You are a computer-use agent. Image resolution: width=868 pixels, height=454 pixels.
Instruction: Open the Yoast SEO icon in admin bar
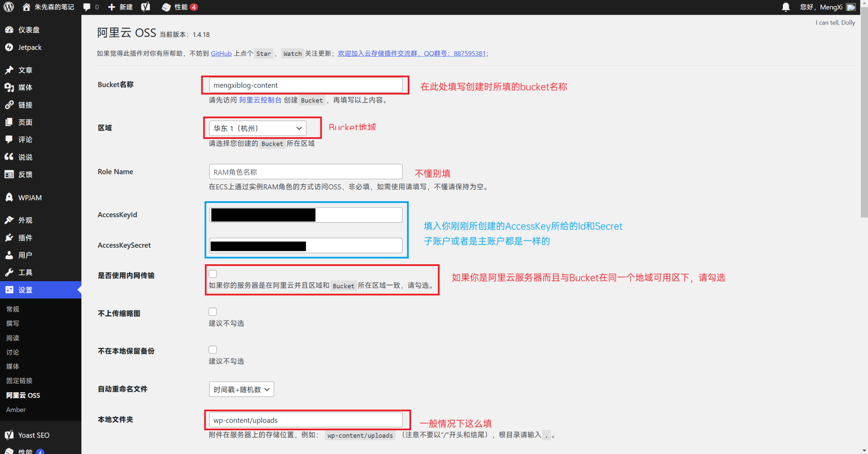coord(145,7)
